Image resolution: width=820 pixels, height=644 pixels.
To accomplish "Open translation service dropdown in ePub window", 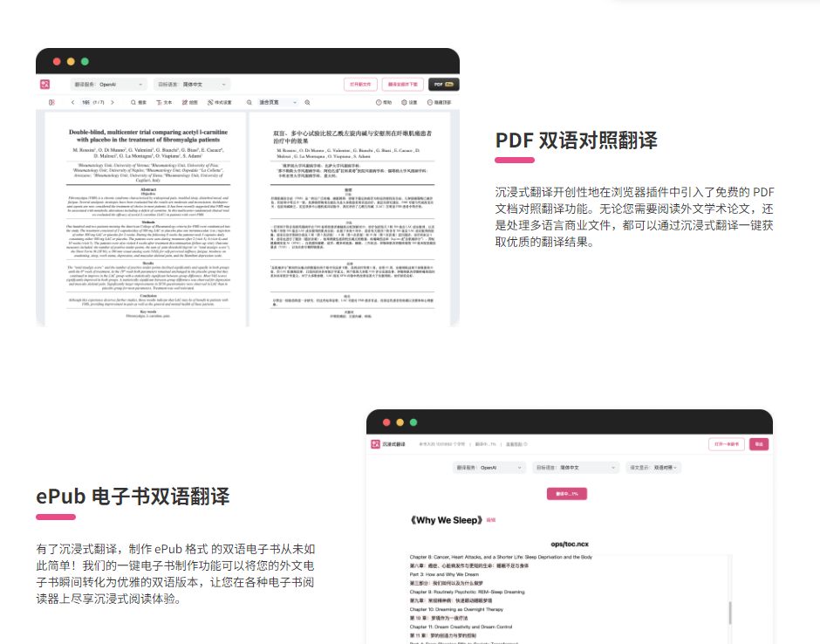I will (489, 468).
